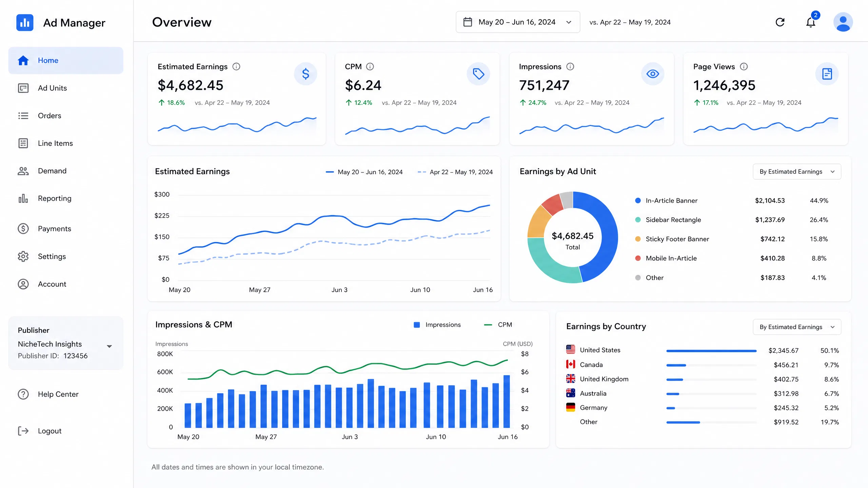
Task: Show info tooltip for Page Views
Action: tap(744, 67)
